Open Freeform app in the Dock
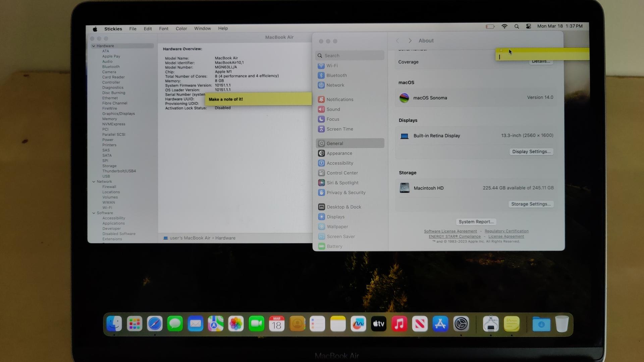Image resolution: width=644 pixels, height=362 pixels. coord(358,324)
